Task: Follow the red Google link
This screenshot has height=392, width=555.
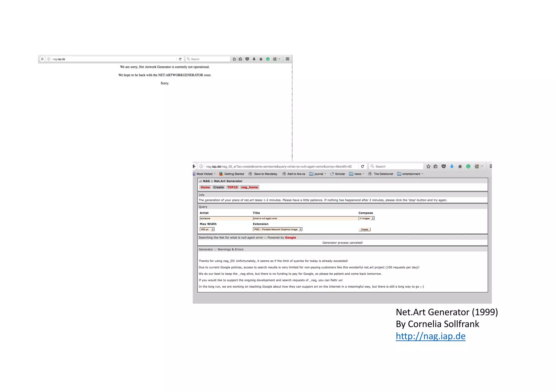Action: click(290, 238)
